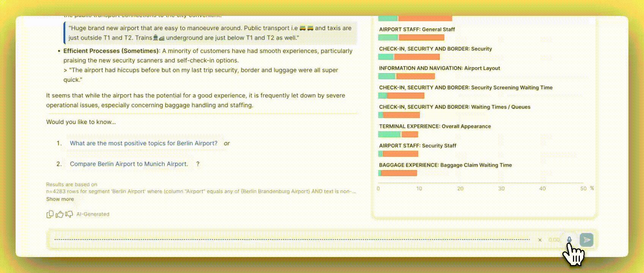Click the orange bar for Baggage Claim Waiting Time
The image size is (644, 273).
(x=399, y=173)
